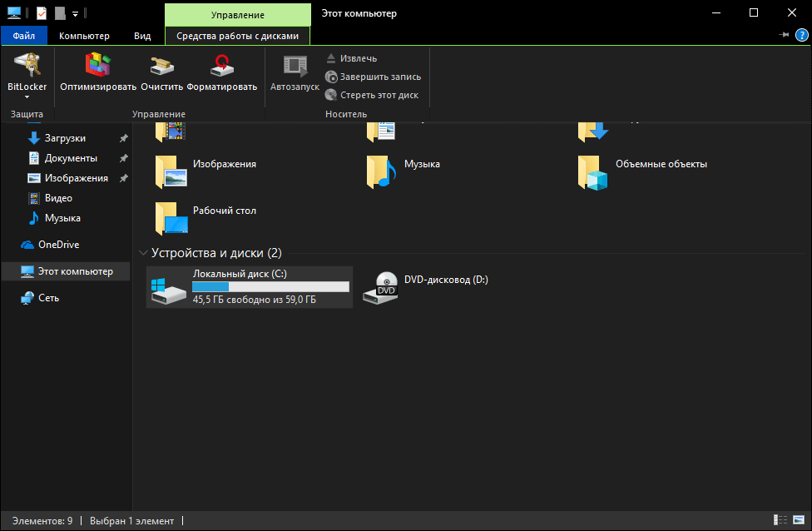This screenshot has width=812, height=531.
Task: Click Извлечь eject button
Action: [352, 58]
